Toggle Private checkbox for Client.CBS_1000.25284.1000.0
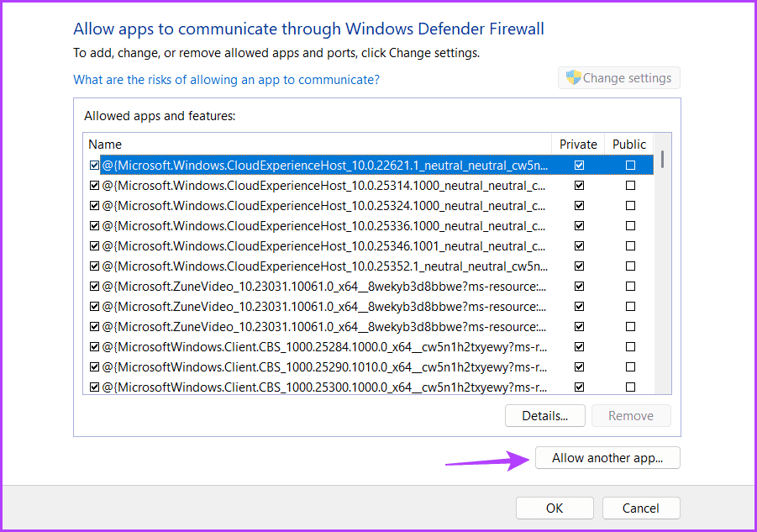Viewport: 757px width, 532px height. tap(580, 347)
